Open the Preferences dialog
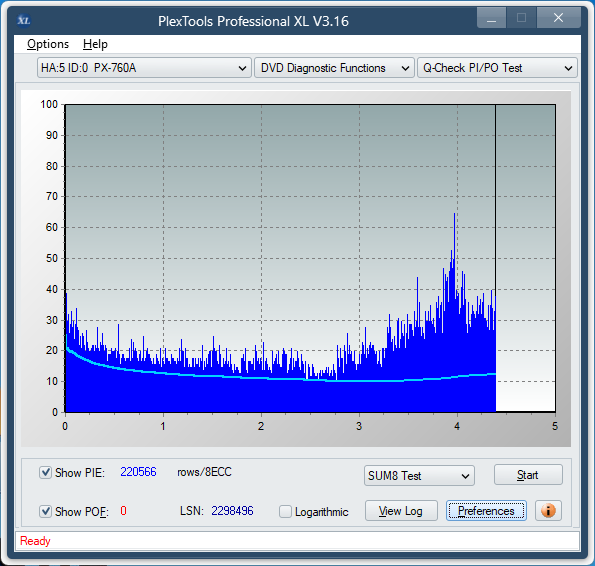595x566 pixels. coord(486,511)
